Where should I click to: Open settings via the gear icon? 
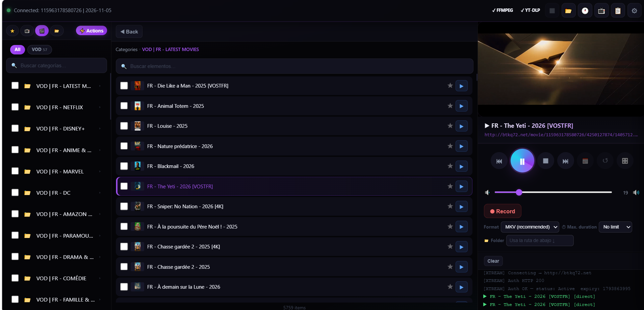(634, 11)
